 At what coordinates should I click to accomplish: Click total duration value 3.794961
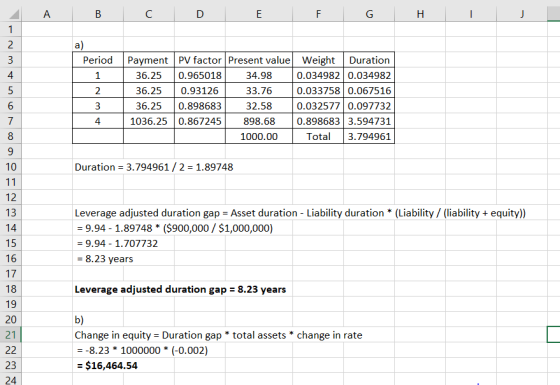369,136
